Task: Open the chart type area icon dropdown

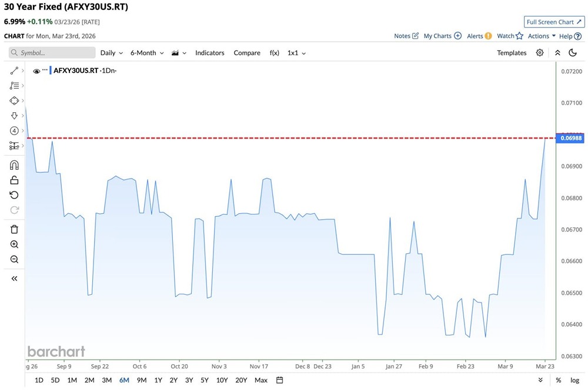Action: pos(179,53)
